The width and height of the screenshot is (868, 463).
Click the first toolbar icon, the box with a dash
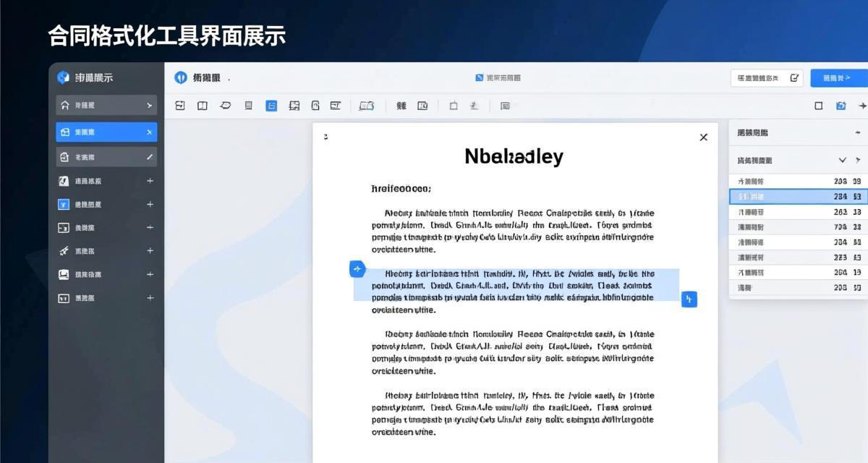point(180,106)
